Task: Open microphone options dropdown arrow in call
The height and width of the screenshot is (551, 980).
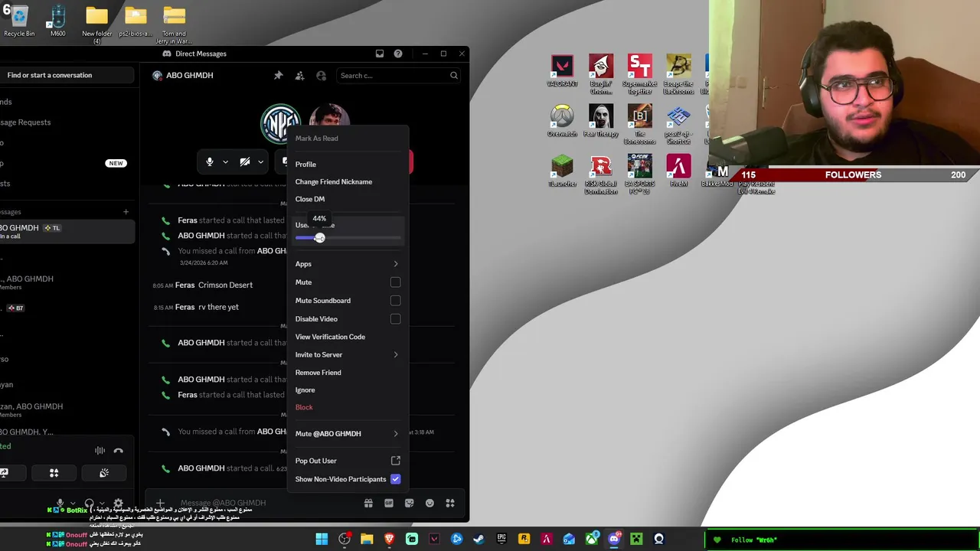Action: click(225, 162)
